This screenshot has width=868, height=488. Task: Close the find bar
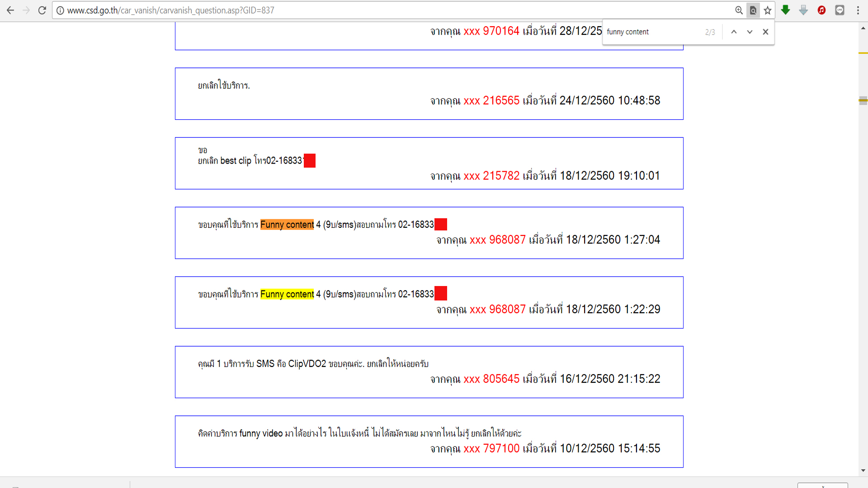(765, 32)
